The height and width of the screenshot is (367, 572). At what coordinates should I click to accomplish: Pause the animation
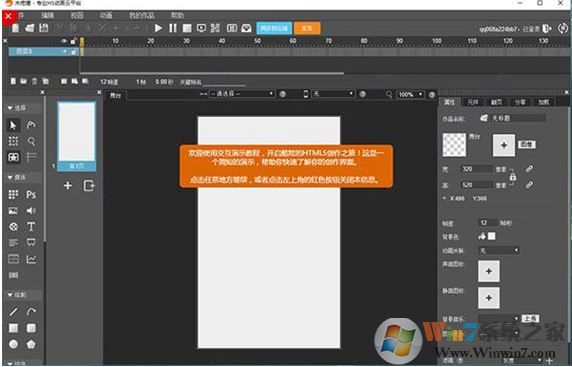click(173, 28)
